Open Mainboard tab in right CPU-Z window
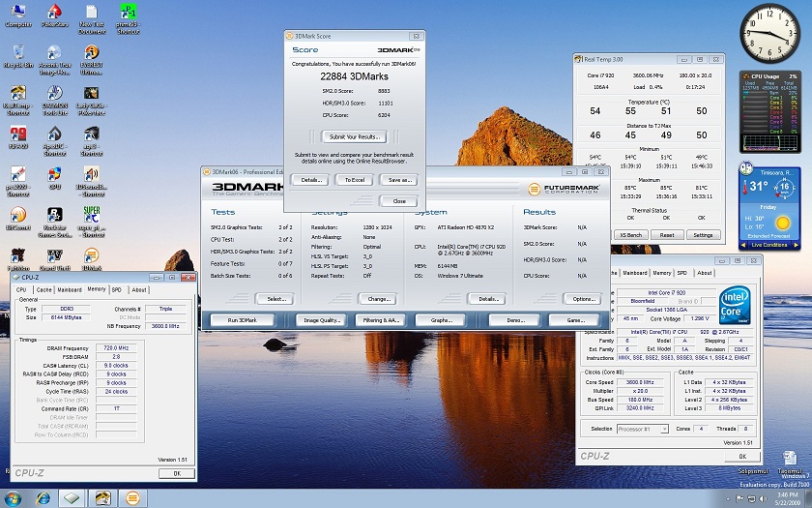The width and height of the screenshot is (812, 508). (x=634, y=273)
